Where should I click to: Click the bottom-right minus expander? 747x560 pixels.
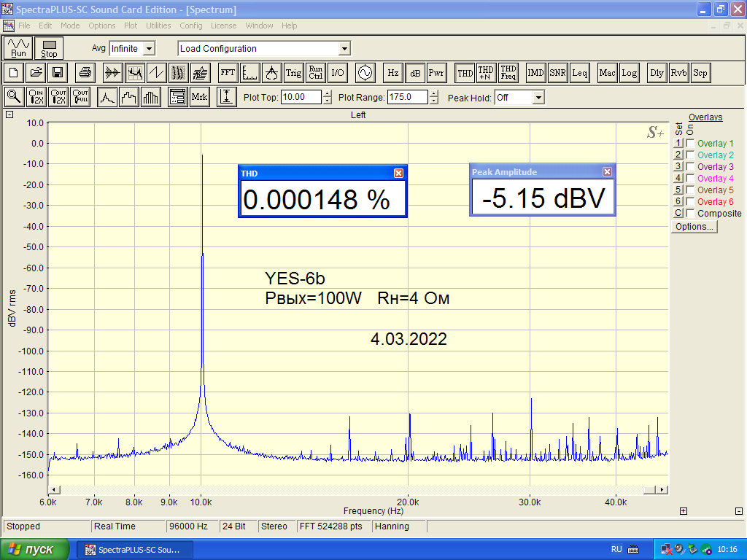click(x=739, y=511)
